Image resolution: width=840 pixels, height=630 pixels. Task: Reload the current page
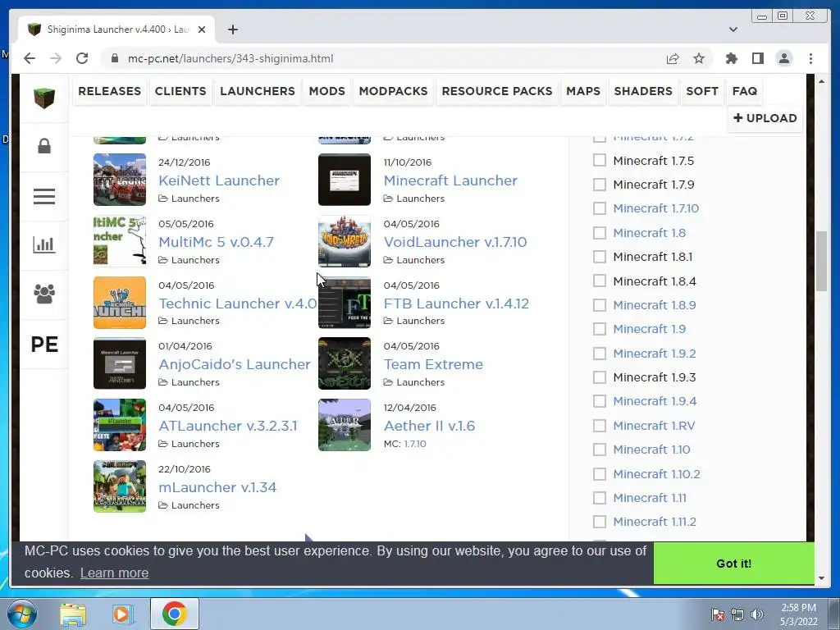82,58
